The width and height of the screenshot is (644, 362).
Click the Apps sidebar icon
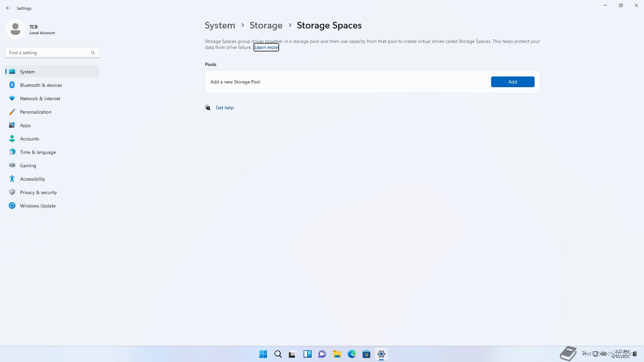(x=12, y=125)
